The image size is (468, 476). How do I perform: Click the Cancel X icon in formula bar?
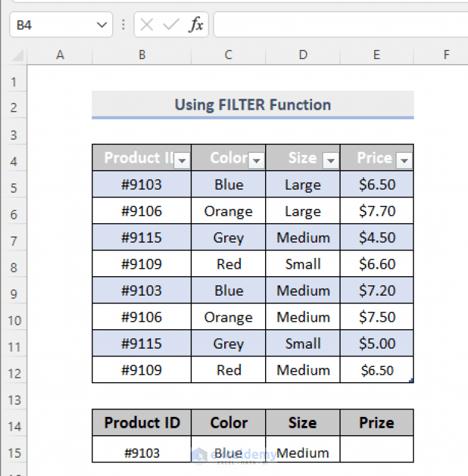click(147, 24)
